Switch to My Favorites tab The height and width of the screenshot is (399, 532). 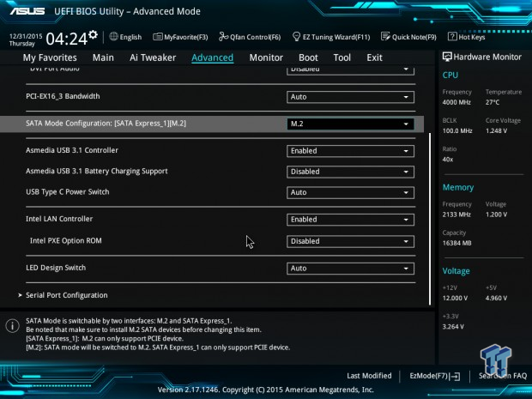[50, 57]
